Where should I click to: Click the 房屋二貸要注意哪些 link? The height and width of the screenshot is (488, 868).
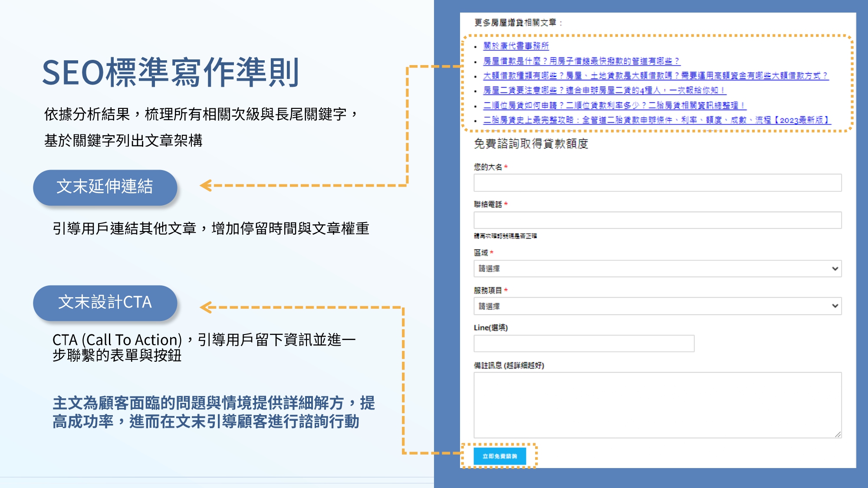coord(604,90)
